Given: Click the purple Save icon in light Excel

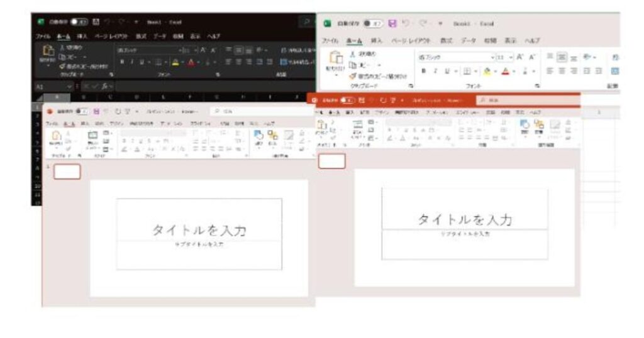Looking at the screenshot, I should click(x=392, y=24).
